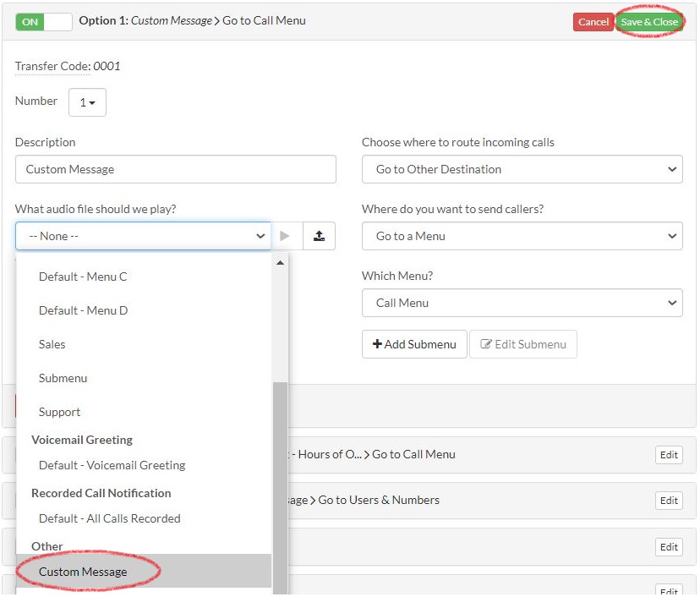Open the 'Which Menu' Call Menu dropdown
The height and width of the screenshot is (597, 700).
tap(522, 303)
